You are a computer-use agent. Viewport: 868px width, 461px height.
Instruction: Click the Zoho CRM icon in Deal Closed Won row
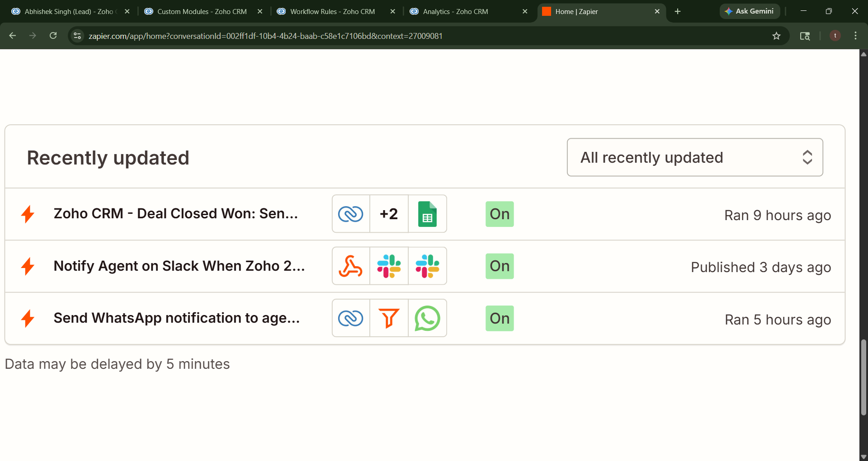(x=351, y=214)
